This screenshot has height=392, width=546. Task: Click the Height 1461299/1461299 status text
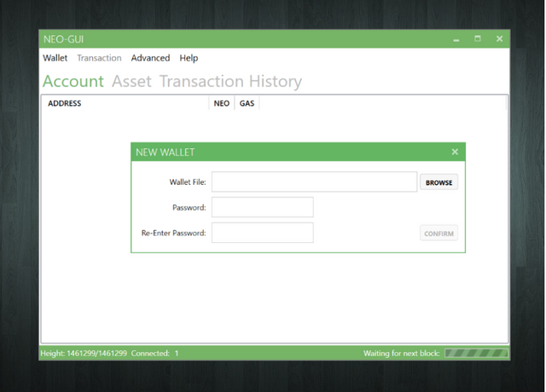tap(84, 354)
